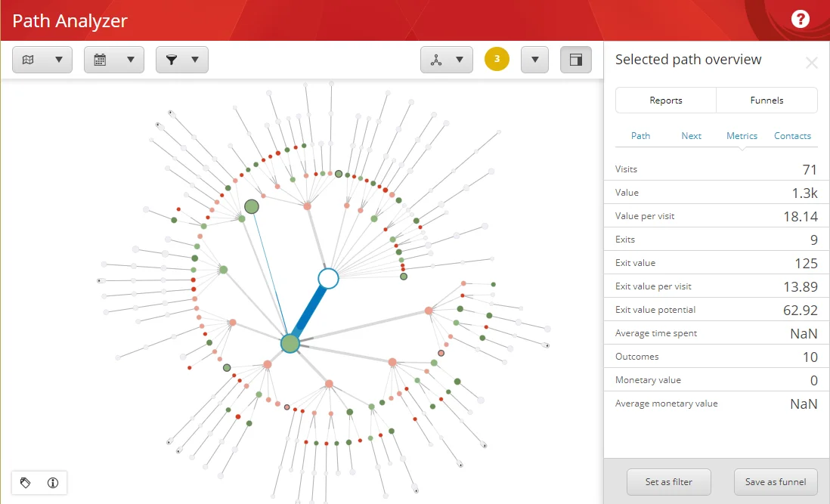
Task: Click the yellow badge showing 3
Action: coord(497,59)
